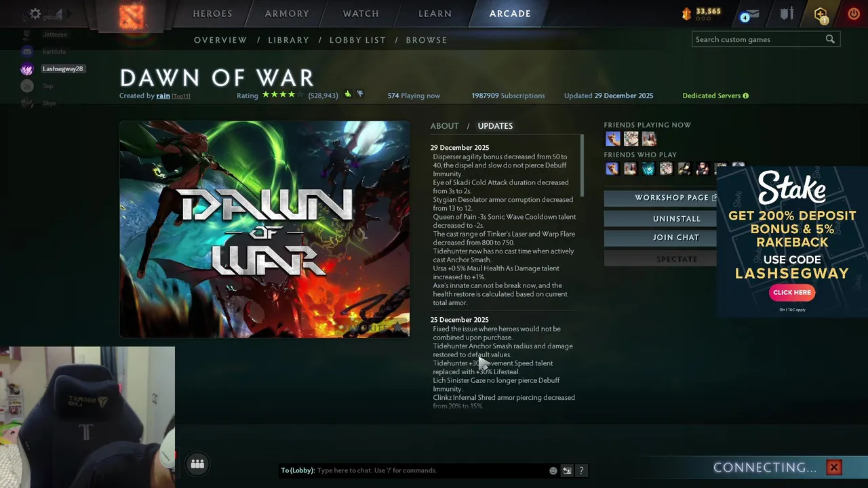868x488 pixels.
Task: Go to Arcade Overview
Action: [x=220, y=40]
